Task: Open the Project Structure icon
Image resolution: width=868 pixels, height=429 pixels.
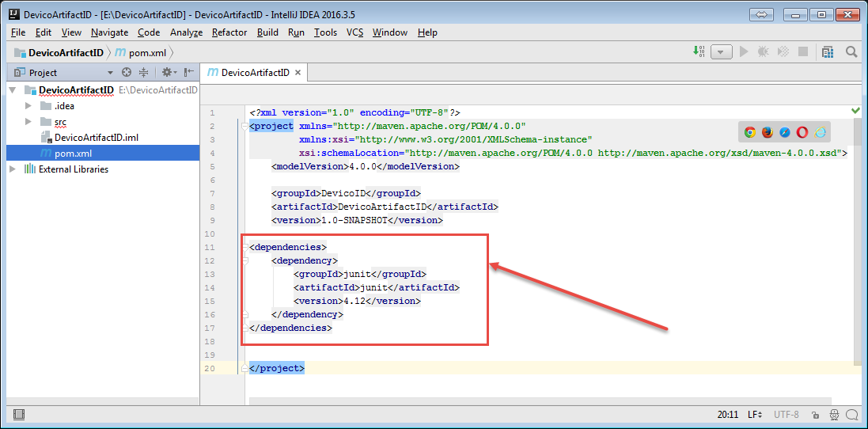Action: pos(828,51)
